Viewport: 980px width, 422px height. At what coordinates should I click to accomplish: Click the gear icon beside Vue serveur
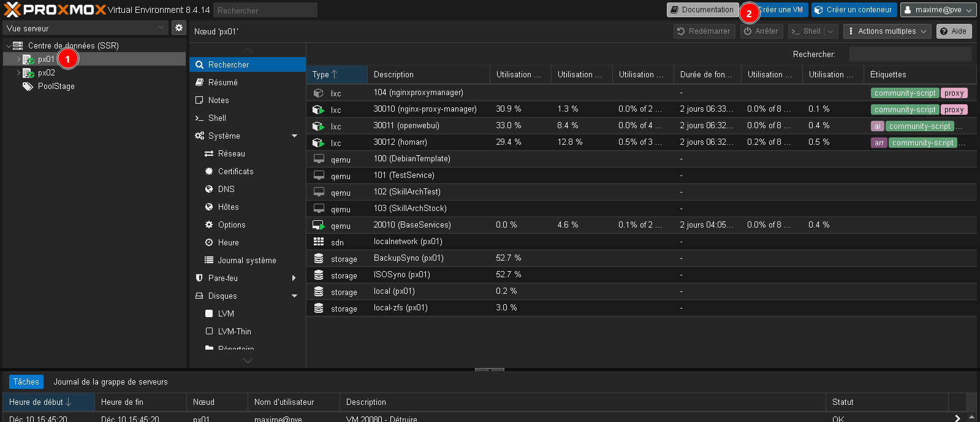[179, 28]
